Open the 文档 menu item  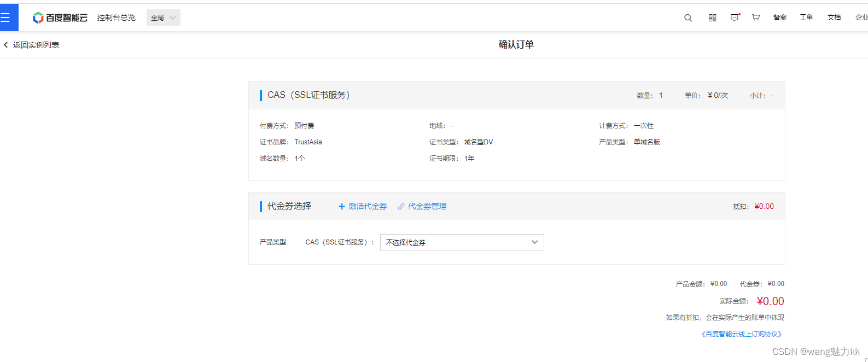[834, 17]
